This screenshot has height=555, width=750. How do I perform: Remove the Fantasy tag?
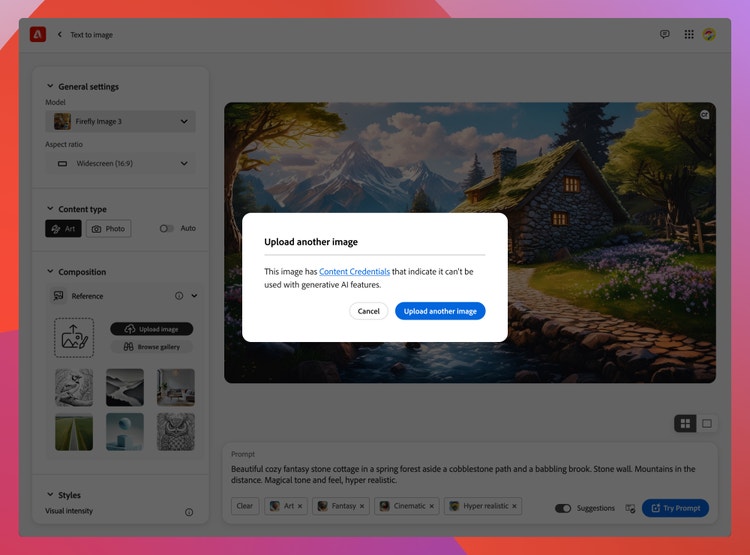tap(362, 506)
